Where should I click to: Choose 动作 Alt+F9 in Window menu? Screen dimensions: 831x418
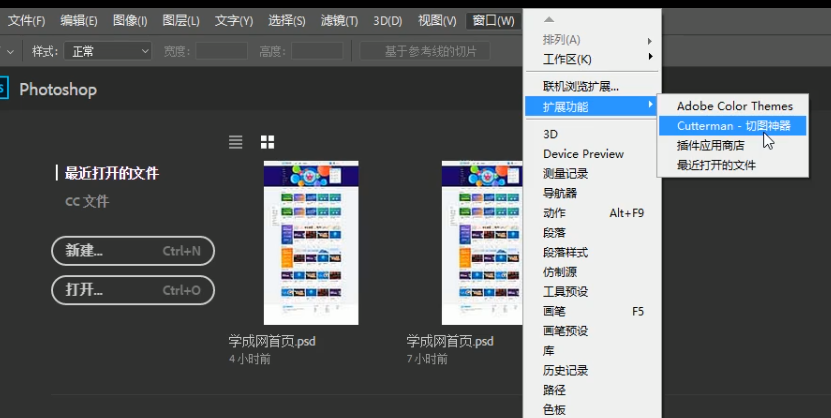pyautogui.click(x=593, y=213)
